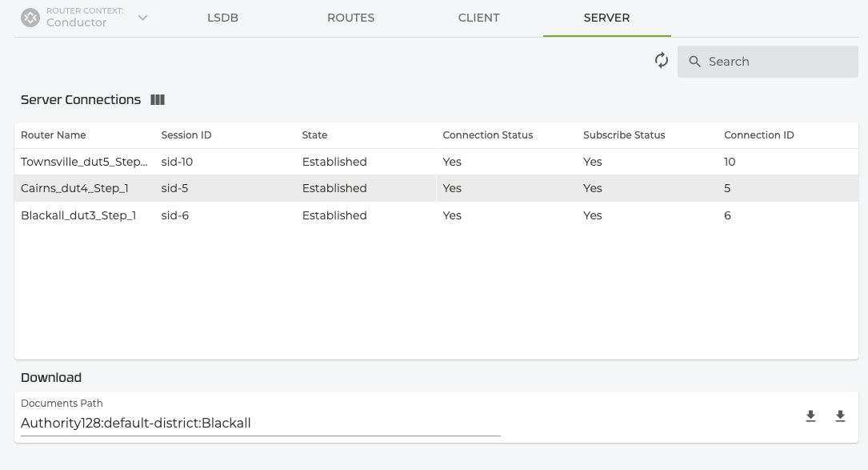Go to the CLIENT tab
Viewport: 868px width, 470px height.
[478, 18]
